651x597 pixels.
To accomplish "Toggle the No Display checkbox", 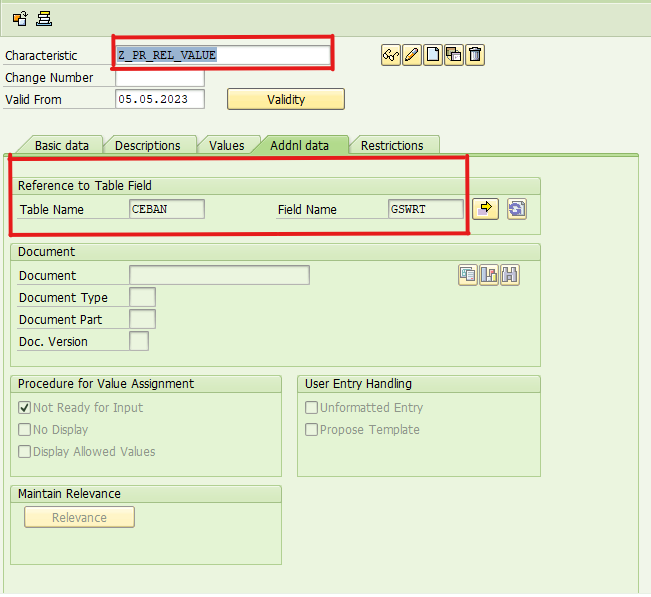I will [x=24, y=430].
